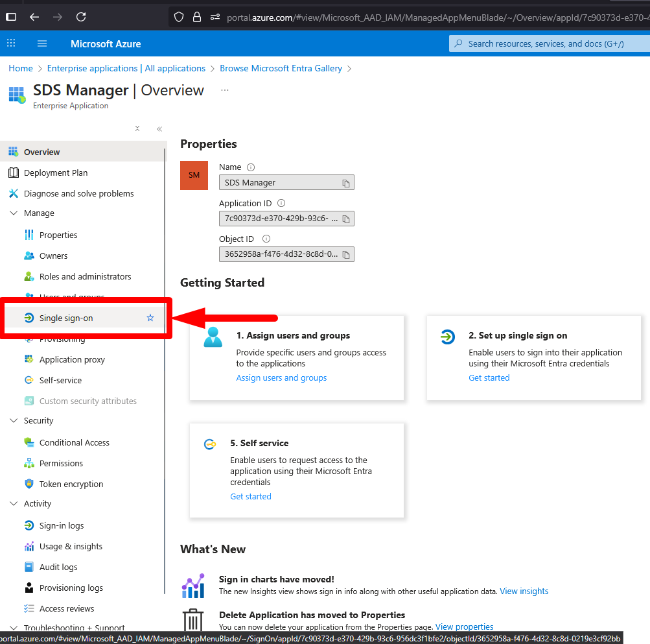Copy the Name field value
This screenshot has width=650, height=644.
[345, 183]
